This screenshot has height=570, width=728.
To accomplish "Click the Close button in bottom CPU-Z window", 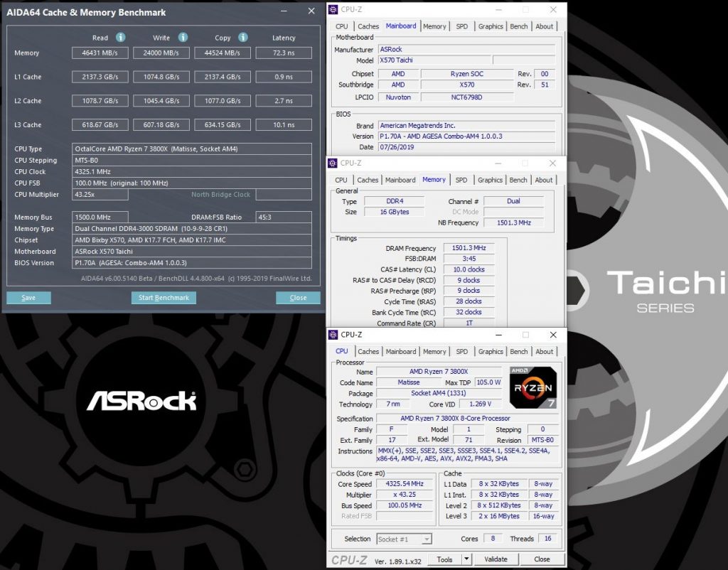I will 542,559.
